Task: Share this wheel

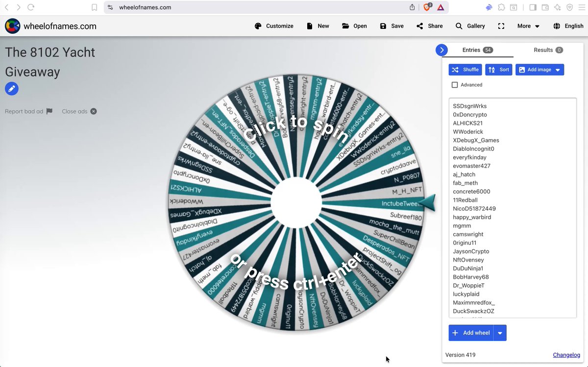Action: tap(430, 26)
